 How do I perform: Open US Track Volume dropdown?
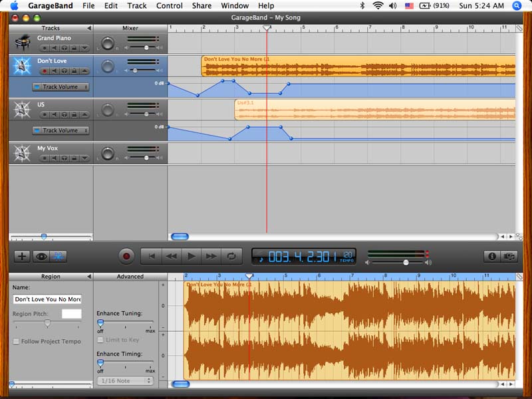61,130
